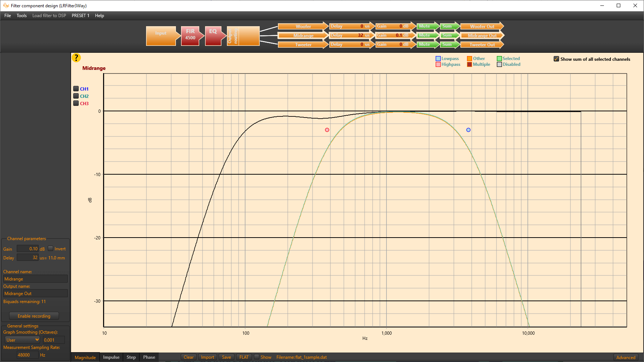This screenshot has width=644, height=362.
Task: Open the Help menu
Action: point(99,16)
